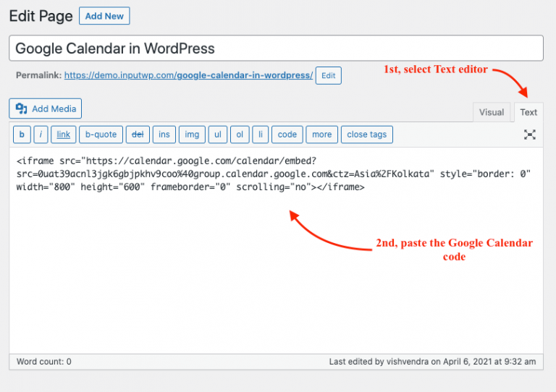Open the Add Media dialog
The height and width of the screenshot is (392, 556).
[46, 108]
